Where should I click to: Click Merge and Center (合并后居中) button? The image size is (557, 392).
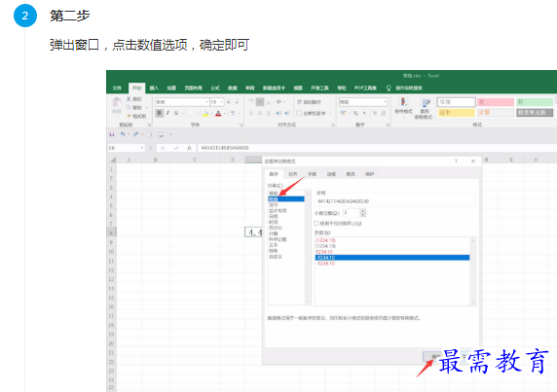pos(312,113)
